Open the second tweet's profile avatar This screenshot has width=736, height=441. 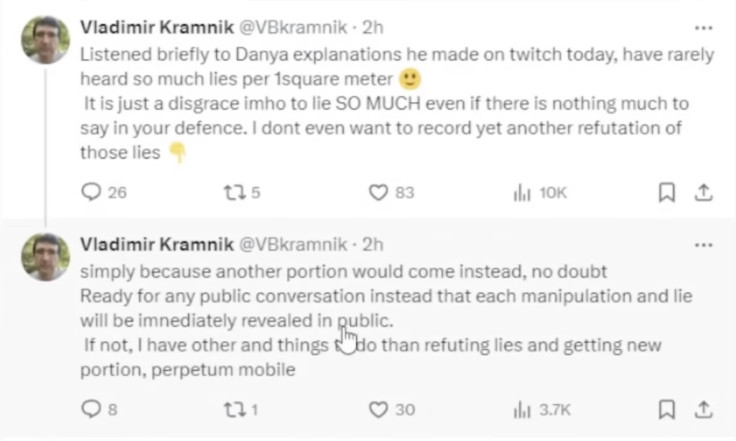pos(46,257)
